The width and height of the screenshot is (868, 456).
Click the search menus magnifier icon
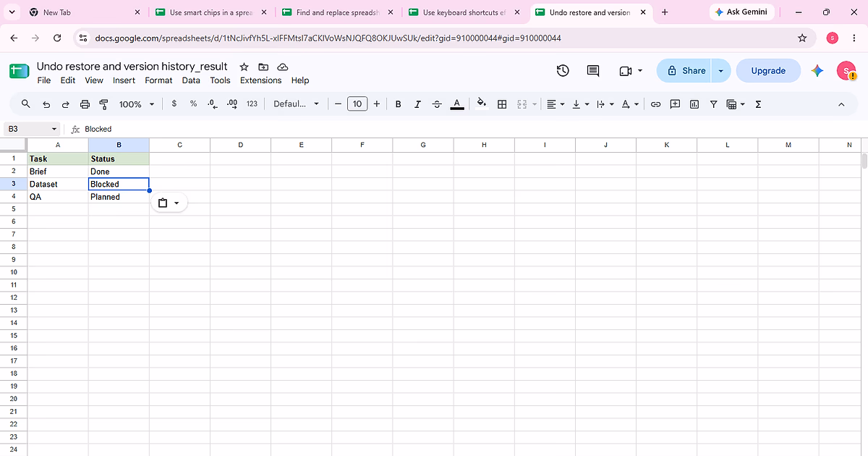[x=26, y=104]
